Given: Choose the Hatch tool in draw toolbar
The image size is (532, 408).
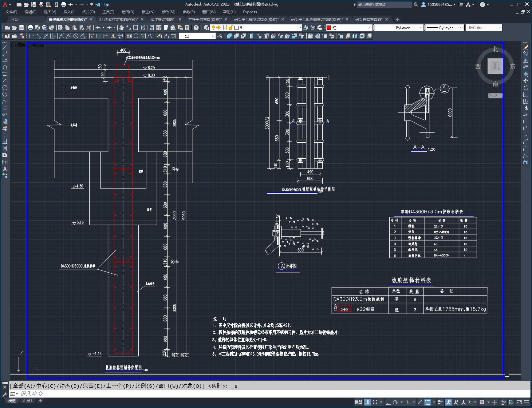Looking at the screenshot, I should 5,142.
